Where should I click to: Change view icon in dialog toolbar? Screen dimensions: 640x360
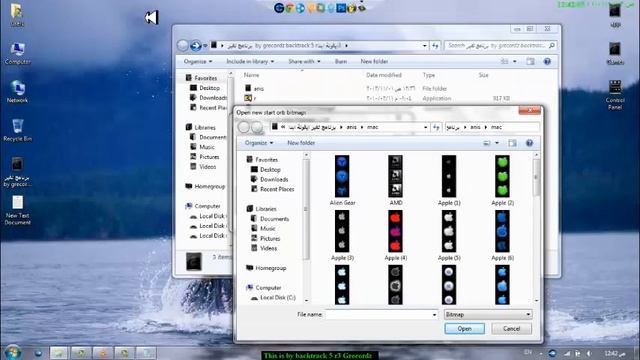click(x=487, y=143)
